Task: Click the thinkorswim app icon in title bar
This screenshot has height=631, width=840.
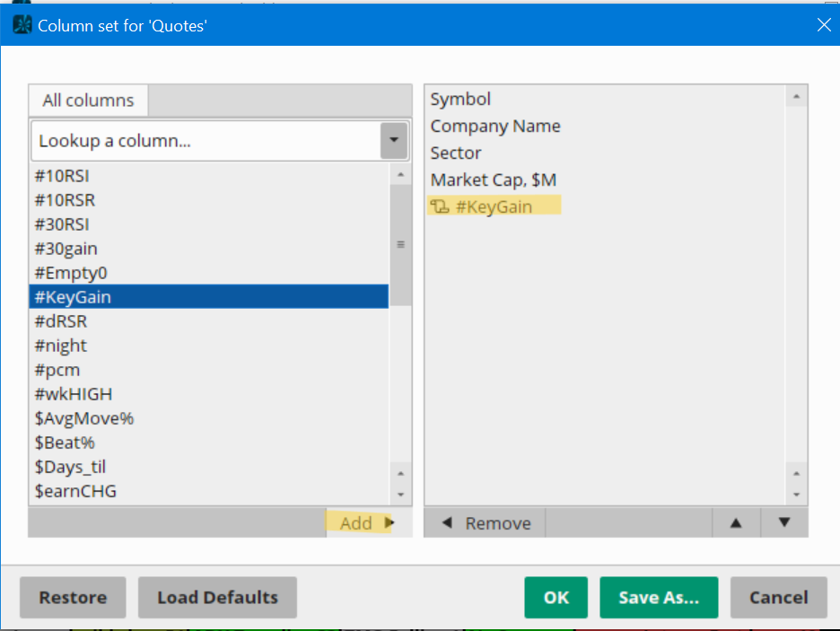Action: (22, 24)
